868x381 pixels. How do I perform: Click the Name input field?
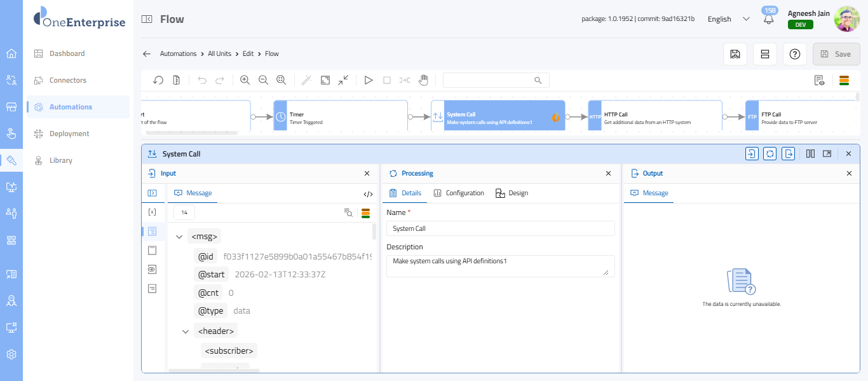click(500, 228)
